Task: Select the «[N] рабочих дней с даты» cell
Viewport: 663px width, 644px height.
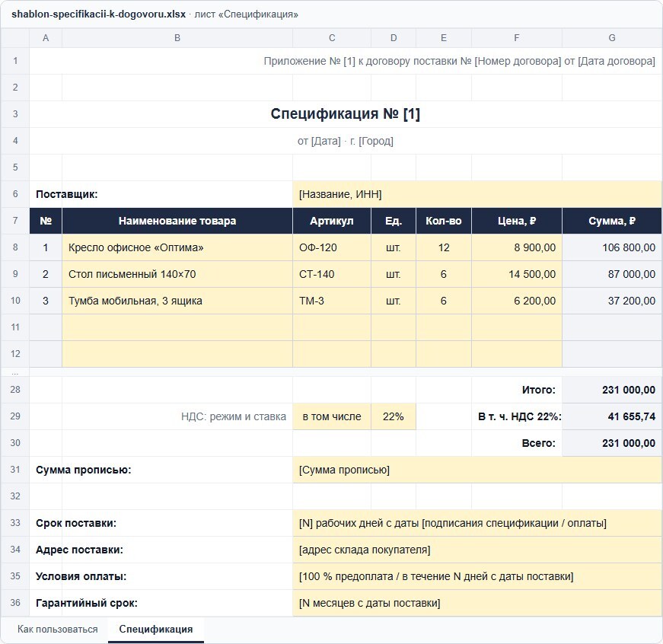Action: click(477, 523)
